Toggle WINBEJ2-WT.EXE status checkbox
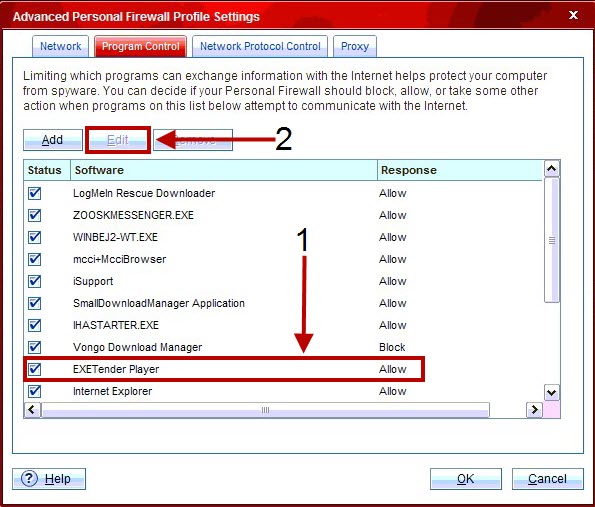Viewport: 595px width, 507px height. tap(35, 237)
